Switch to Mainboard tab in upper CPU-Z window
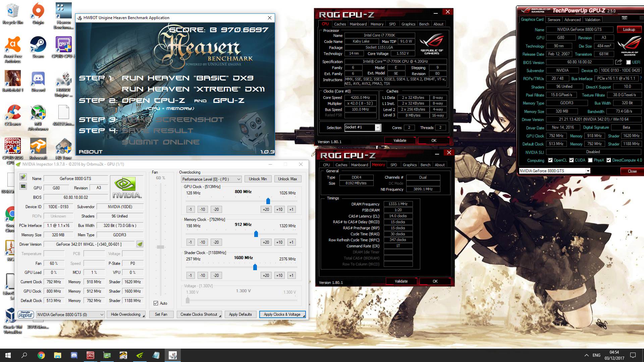Image resolution: width=644 pixels, height=362 pixels. click(x=358, y=24)
